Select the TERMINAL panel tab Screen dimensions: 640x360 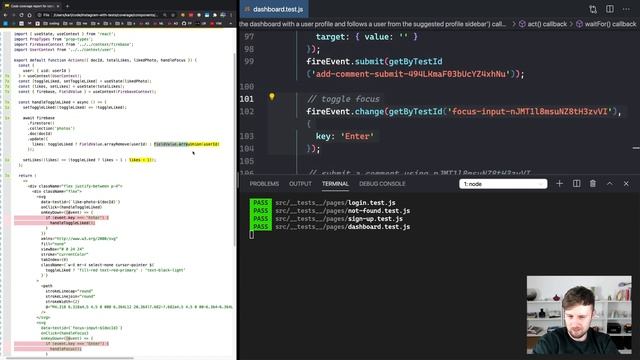coord(335,184)
